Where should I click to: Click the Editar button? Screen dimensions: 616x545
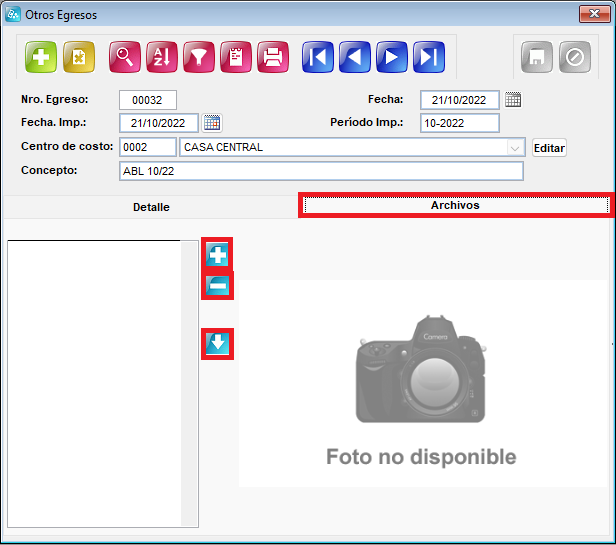(549, 148)
